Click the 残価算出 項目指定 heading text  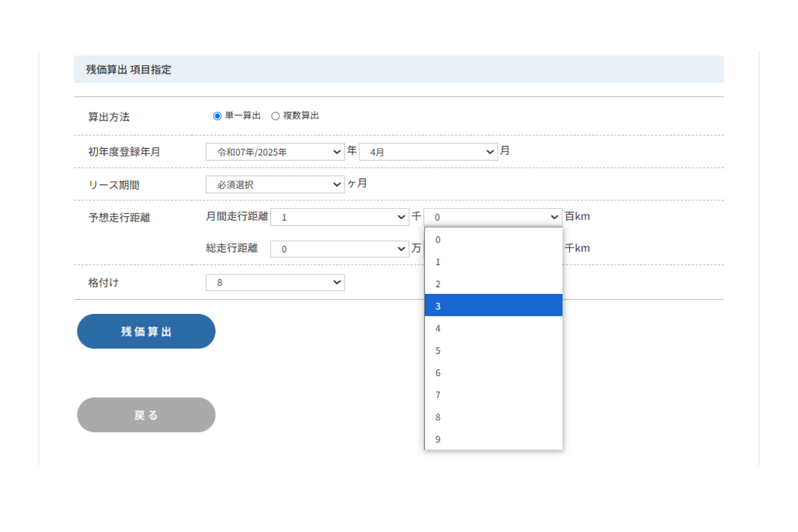[128, 69]
